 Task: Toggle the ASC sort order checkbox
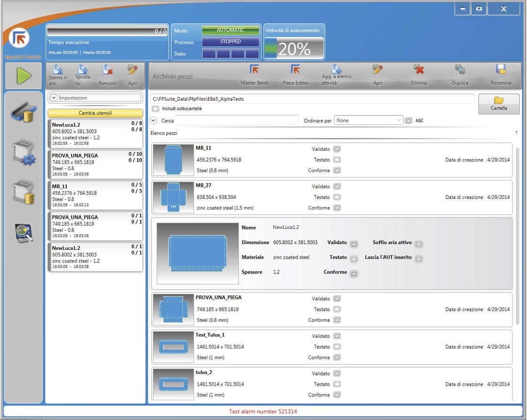click(409, 120)
